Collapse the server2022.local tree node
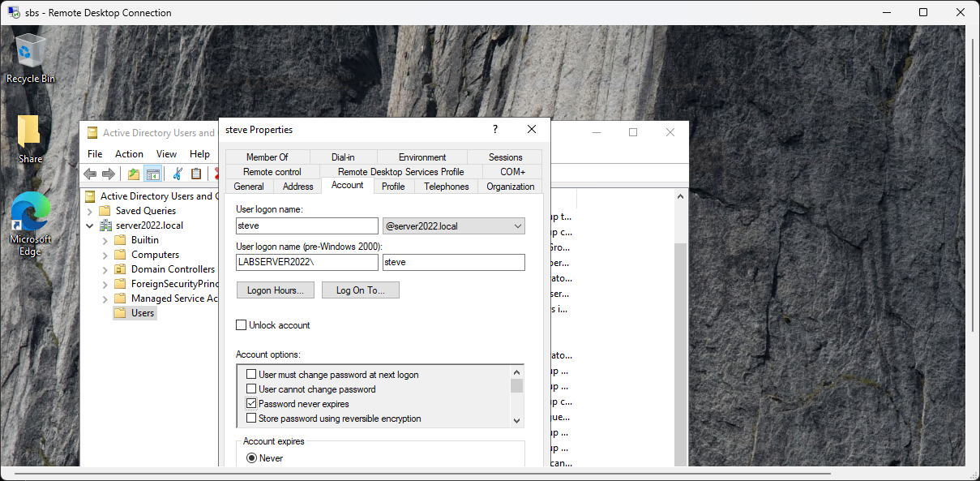The width and height of the screenshot is (980, 481). 90,225
